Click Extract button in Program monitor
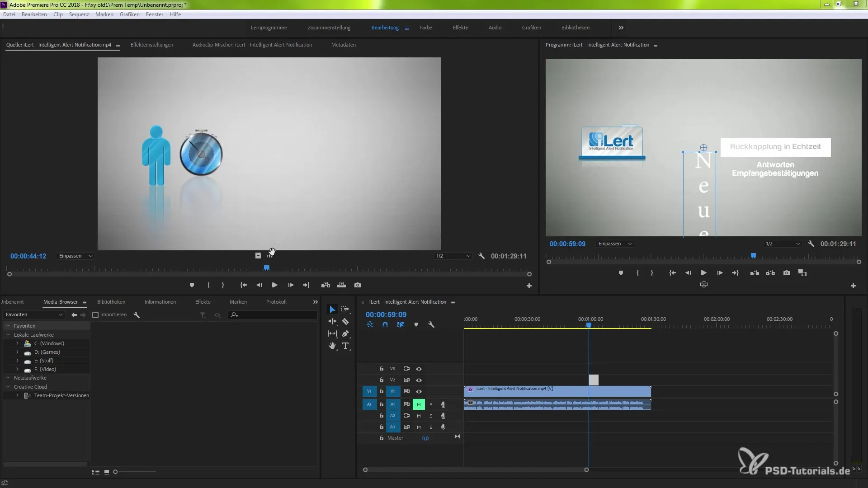 coord(771,273)
